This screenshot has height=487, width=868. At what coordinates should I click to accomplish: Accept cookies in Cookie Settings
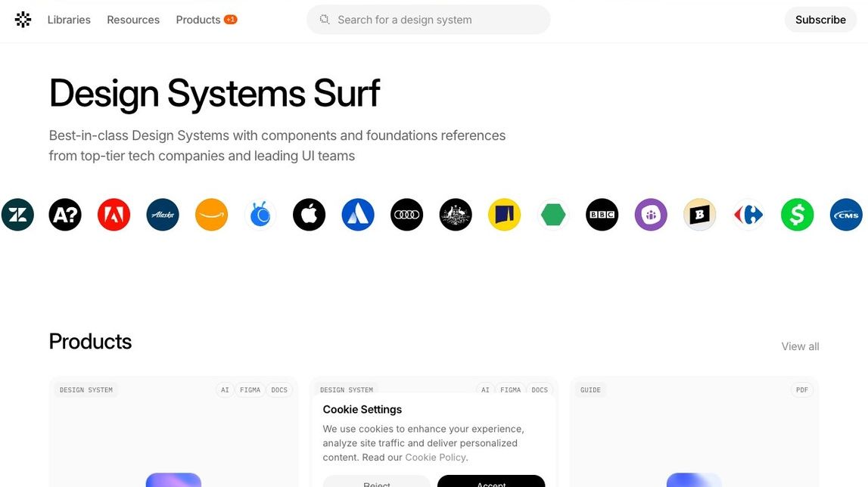(x=491, y=481)
